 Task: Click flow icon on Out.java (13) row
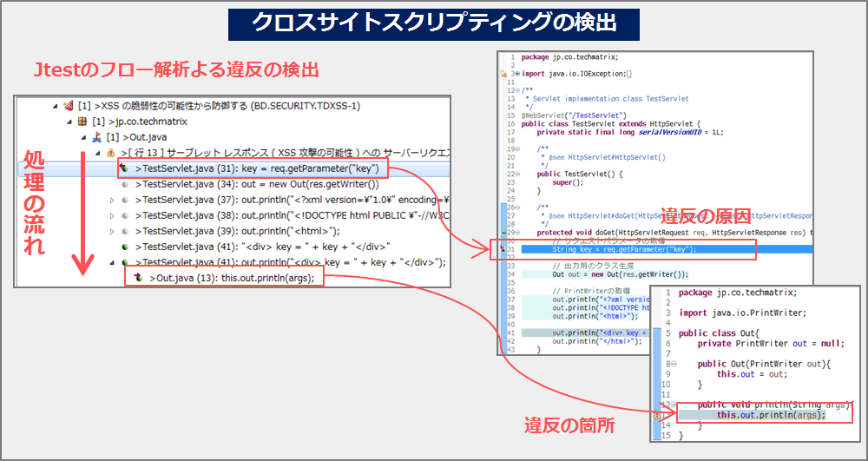click(x=140, y=278)
